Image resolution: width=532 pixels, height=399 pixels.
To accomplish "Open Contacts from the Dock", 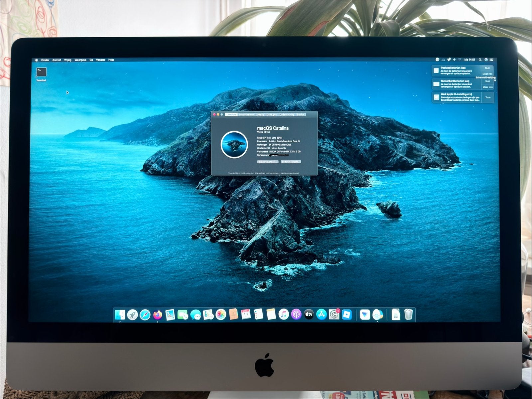I will pos(233,314).
